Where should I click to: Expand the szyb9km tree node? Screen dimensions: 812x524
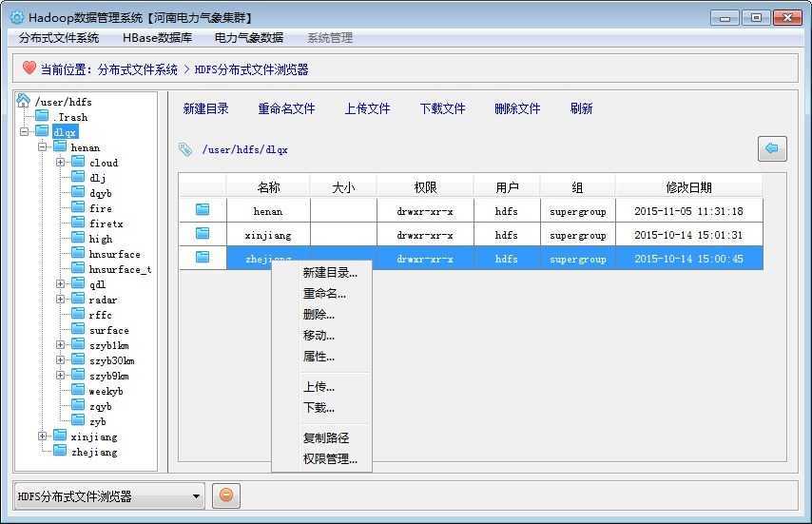(61, 375)
